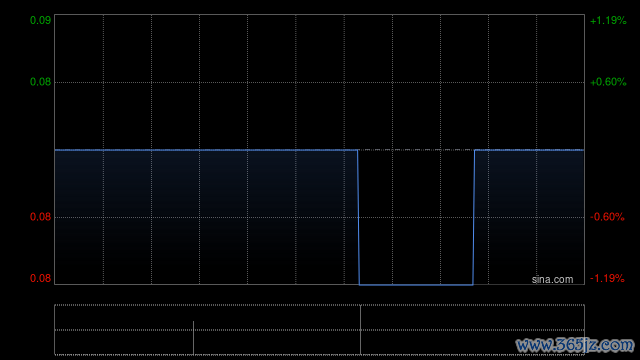Select the price line's dipped low segment
The width and height of the screenshot is (640, 360).
point(416,284)
